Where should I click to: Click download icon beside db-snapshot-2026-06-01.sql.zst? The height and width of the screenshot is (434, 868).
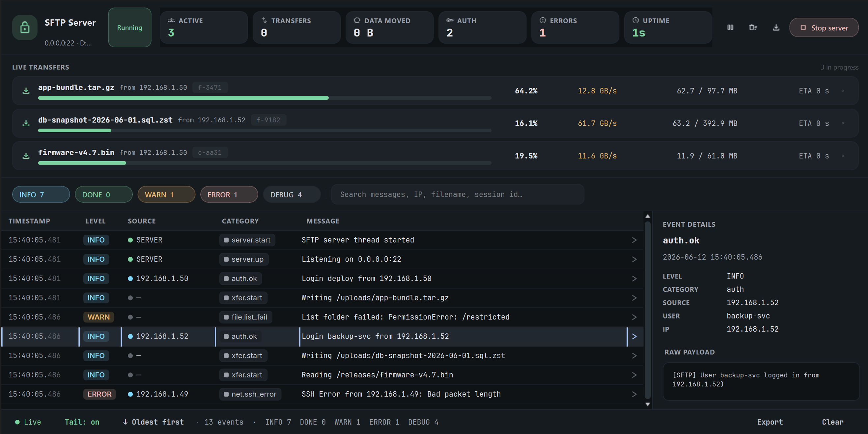(x=26, y=124)
